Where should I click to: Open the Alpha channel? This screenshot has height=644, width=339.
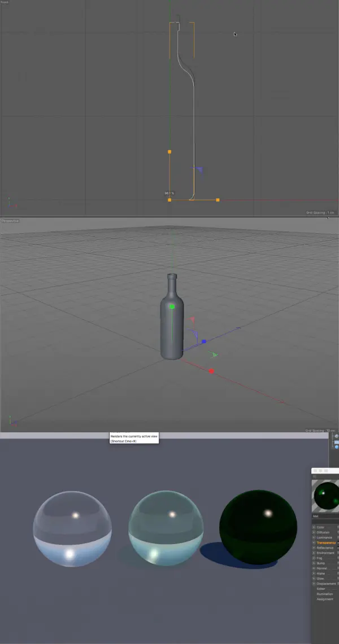320,573
